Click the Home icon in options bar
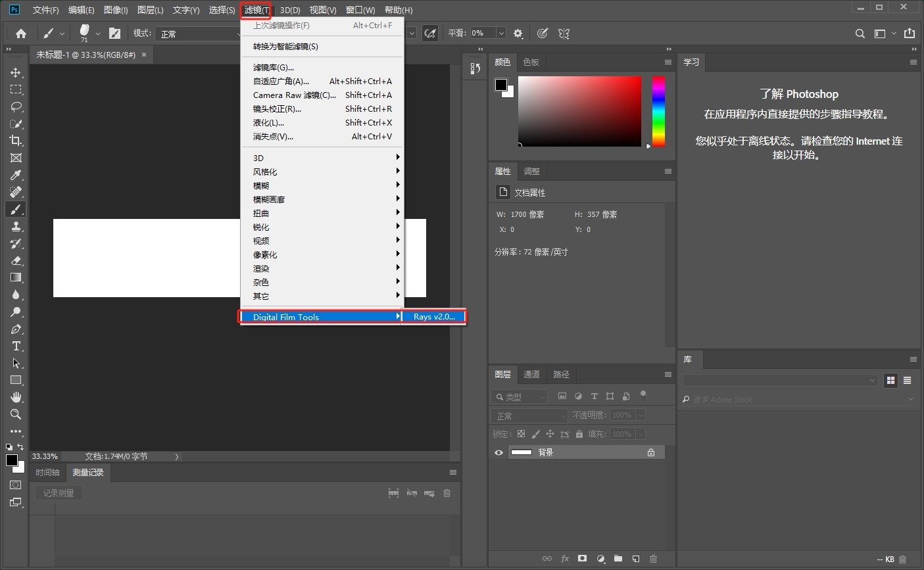Screen dimensions: 924x570 (x=21, y=34)
